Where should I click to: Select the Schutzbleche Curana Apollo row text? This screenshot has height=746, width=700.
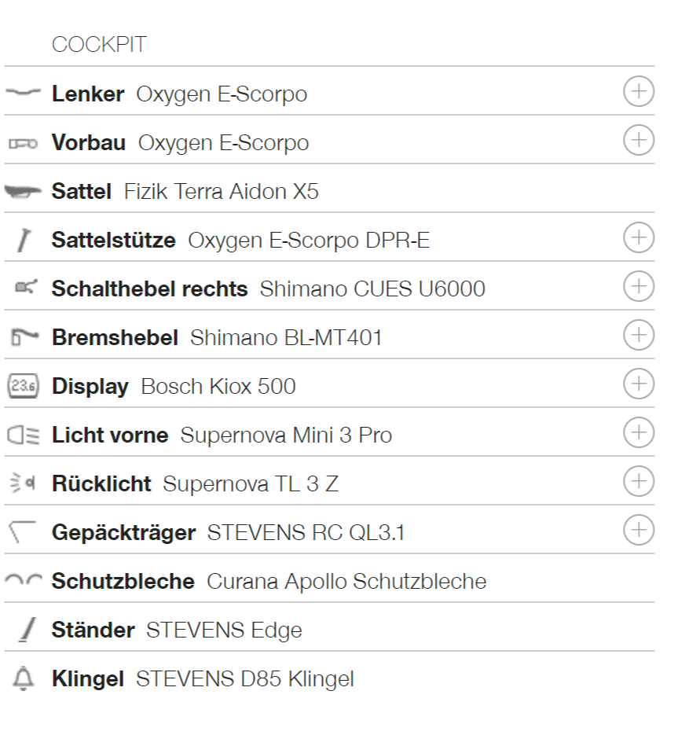pos(269,581)
